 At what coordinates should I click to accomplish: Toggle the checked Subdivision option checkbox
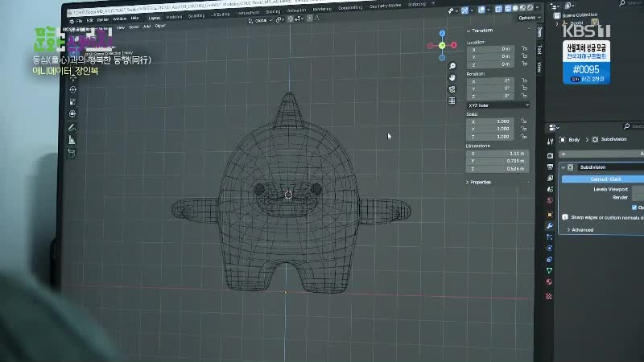point(634,208)
